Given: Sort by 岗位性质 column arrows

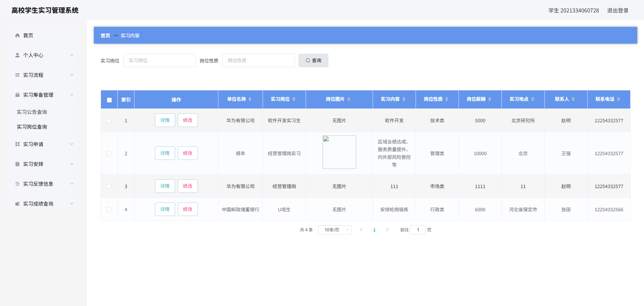Looking at the screenshot, I should pos(447,99).
